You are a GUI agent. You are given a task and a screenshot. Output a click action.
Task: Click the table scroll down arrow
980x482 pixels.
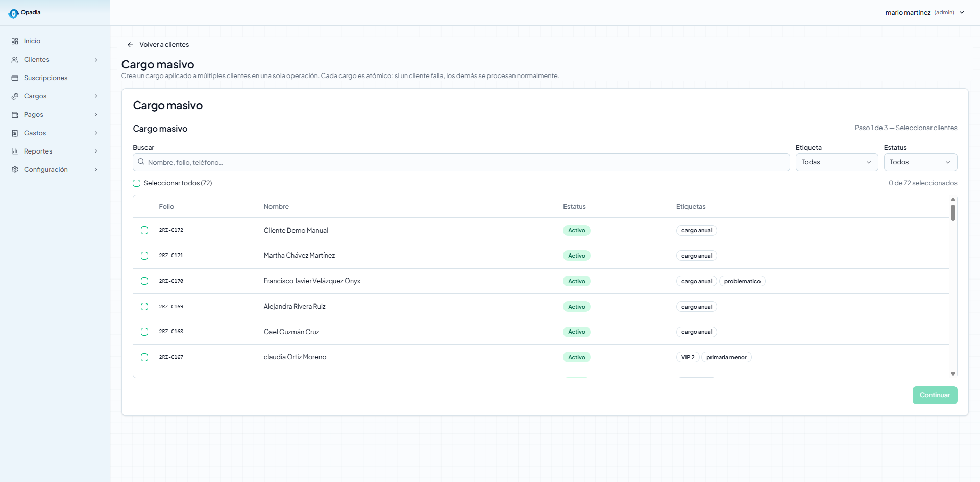click(953, 374)
